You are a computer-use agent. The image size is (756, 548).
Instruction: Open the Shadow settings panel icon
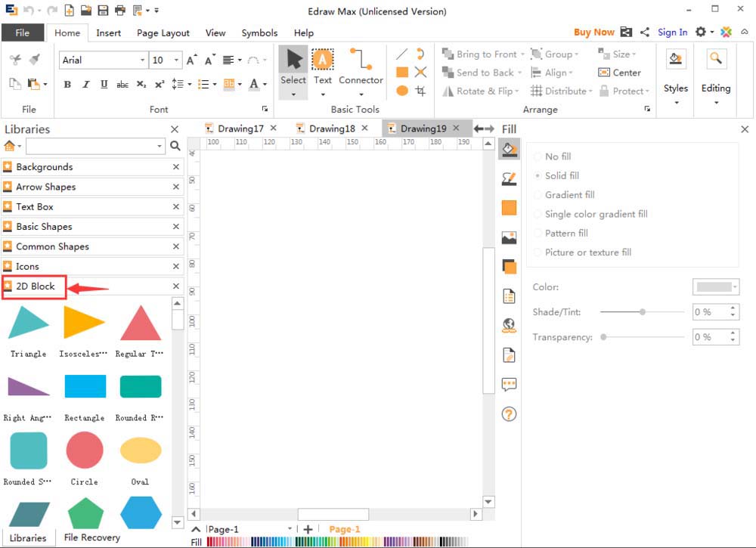(509, 266)
